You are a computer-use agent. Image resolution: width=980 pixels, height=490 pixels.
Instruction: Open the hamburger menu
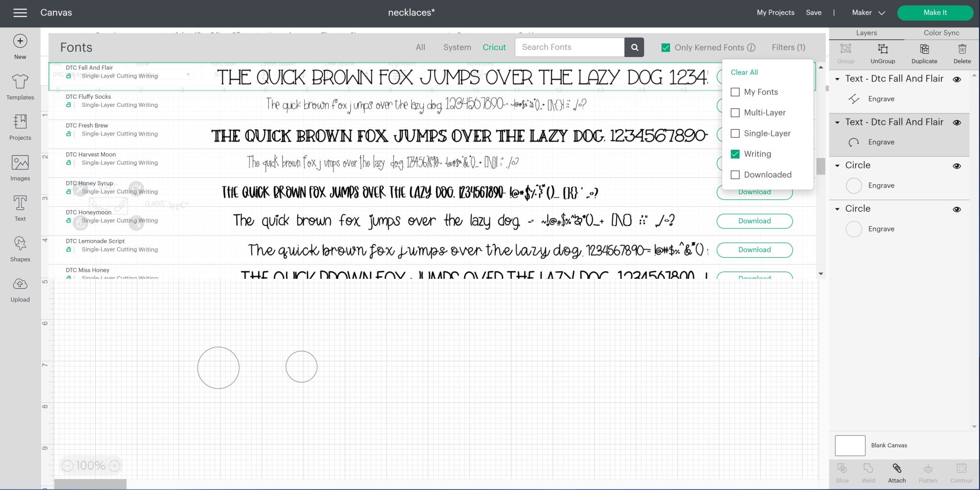pos(20,13)
